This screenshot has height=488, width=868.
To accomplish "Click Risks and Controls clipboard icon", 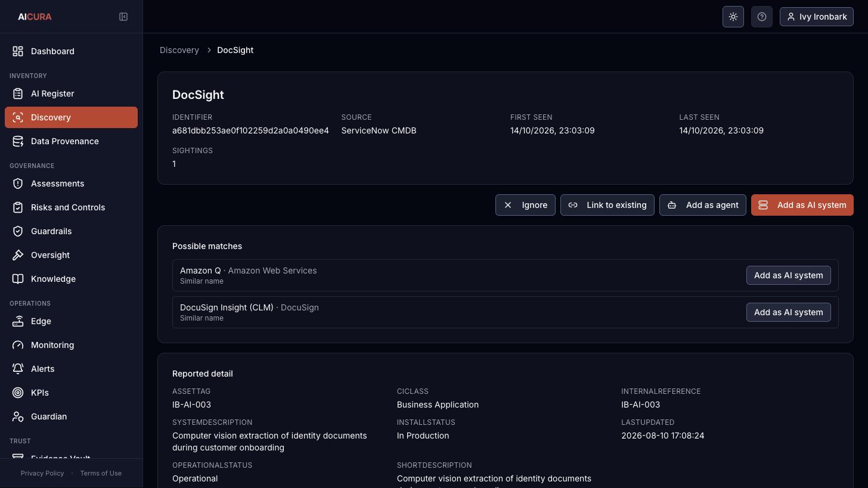I will [x=18, y=207].
